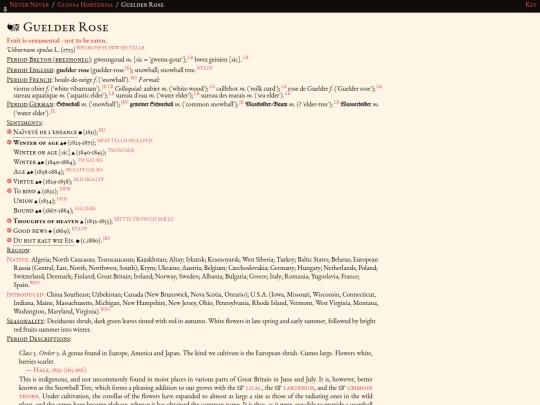Click the Thoughts of heaven sentiment text
Viewport: 540px width, 405px height.
[x=46, y=221]
